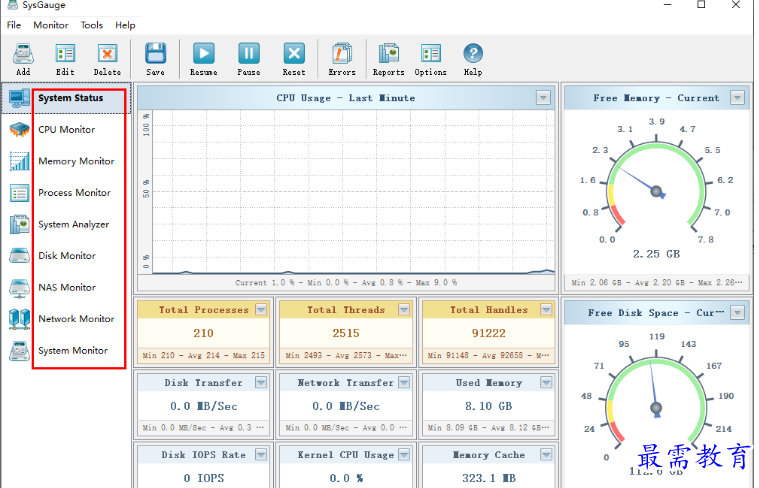Image resolution: width=759 pixels, height=488 pixels.
Task: Pause monitoring with the Pause icon
Action: (249, 54)
